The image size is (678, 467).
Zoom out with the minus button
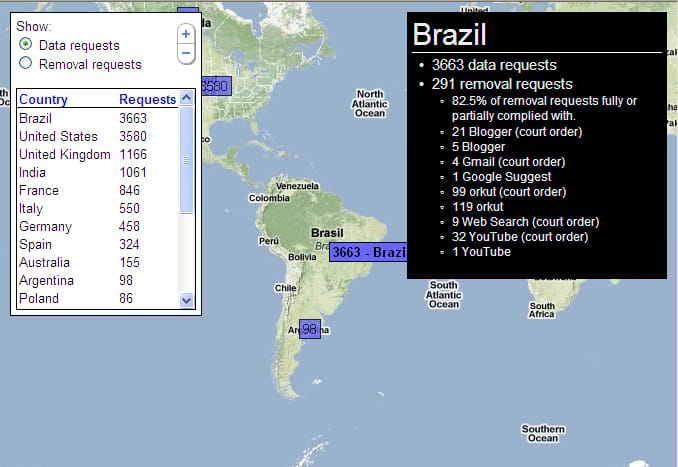(186, 53)
